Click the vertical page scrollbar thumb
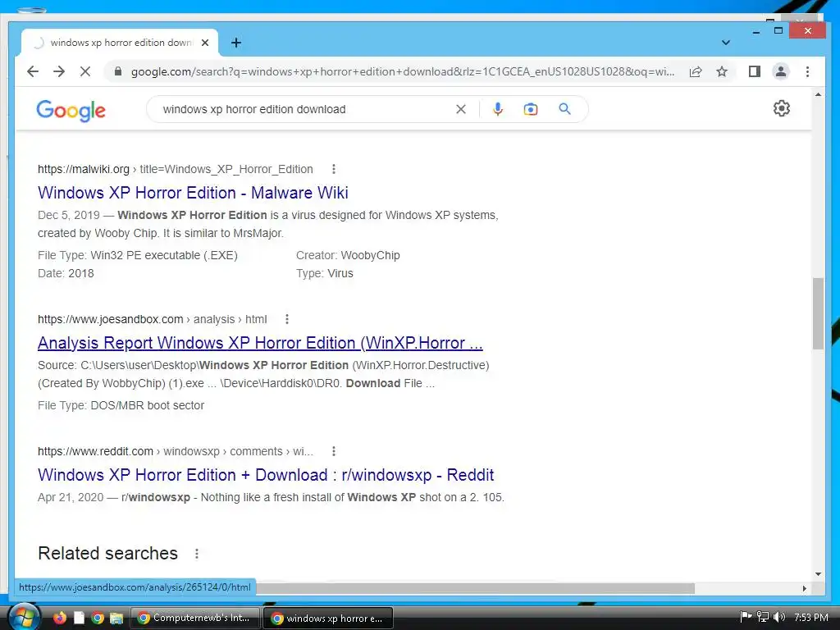 coord(818,313)
